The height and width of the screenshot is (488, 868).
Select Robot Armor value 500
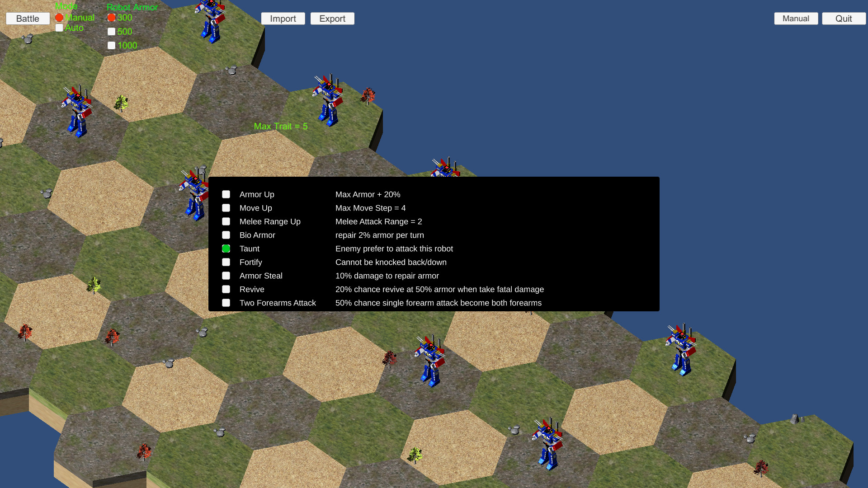pos(112,31)
